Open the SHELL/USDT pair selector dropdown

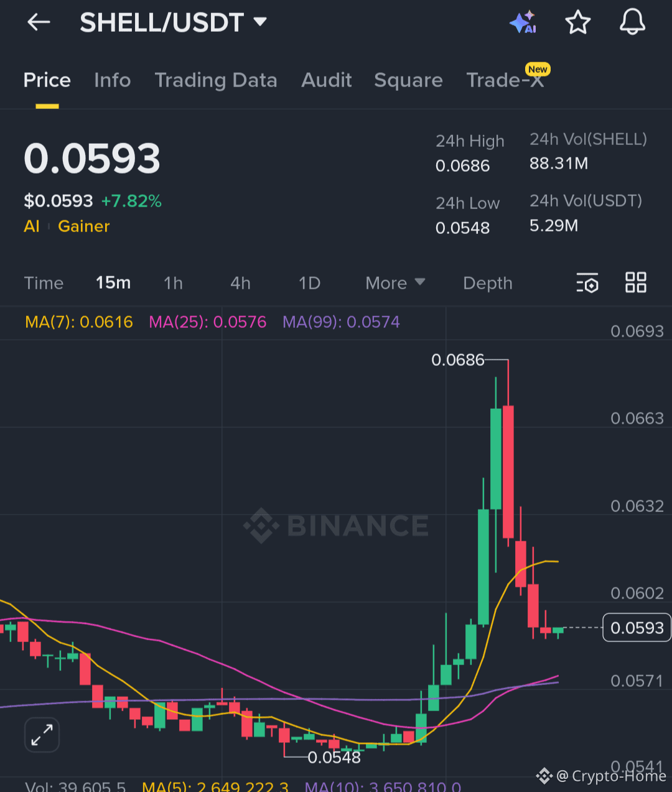[x=174, y=22]
